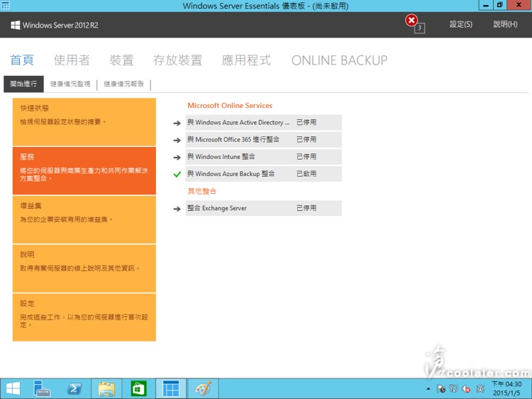Open the 說明 panel in sidebar
Screen dimensions: 532x399
click(84, 268)
